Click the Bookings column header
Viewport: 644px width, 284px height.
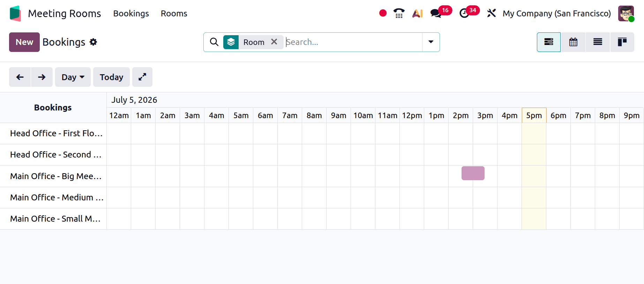53,108
